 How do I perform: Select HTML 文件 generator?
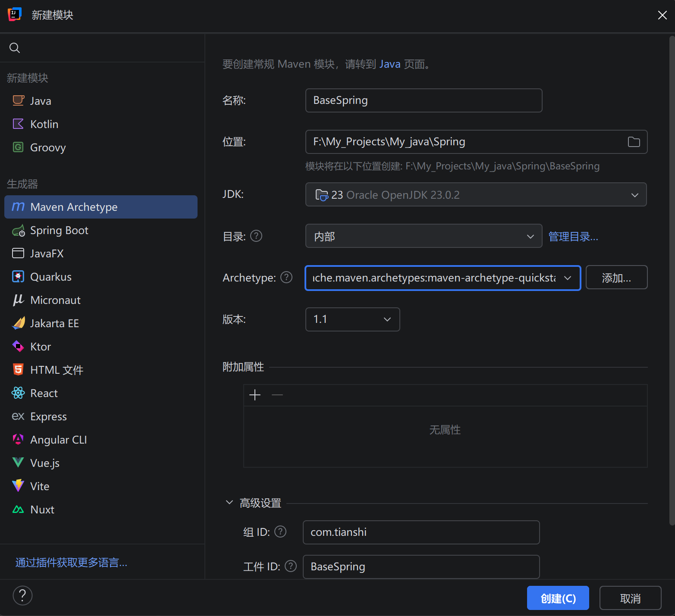coord(101,370)
